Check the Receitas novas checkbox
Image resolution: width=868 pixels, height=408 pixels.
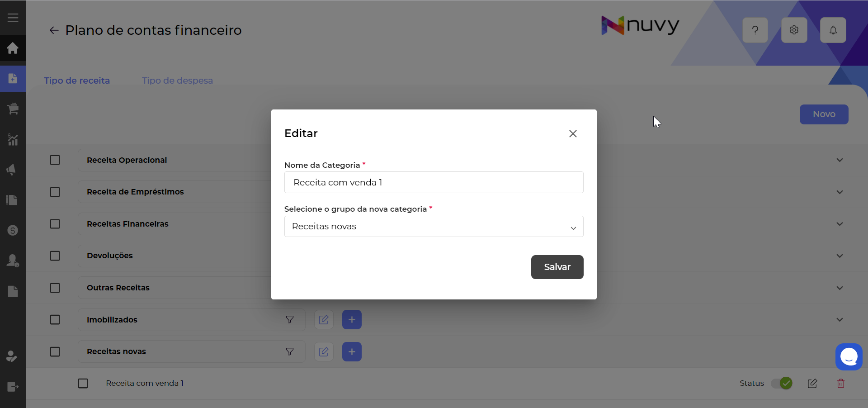(55, 352)
